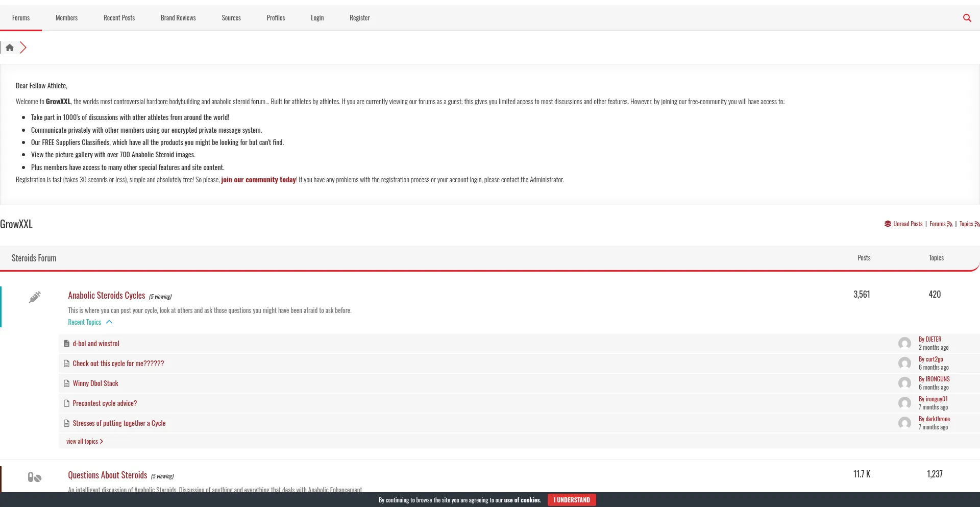Open user profile By IRONGUNS
Image resolution: width=980 pixels, height=507 pixels.
(x=934, y=379)
